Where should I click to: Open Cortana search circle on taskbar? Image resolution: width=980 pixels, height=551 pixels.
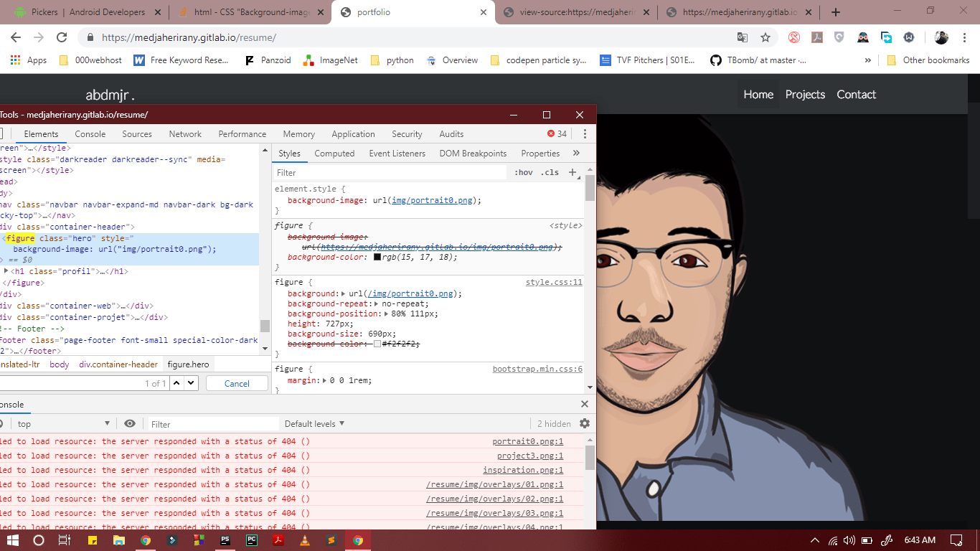click(39, 540)
